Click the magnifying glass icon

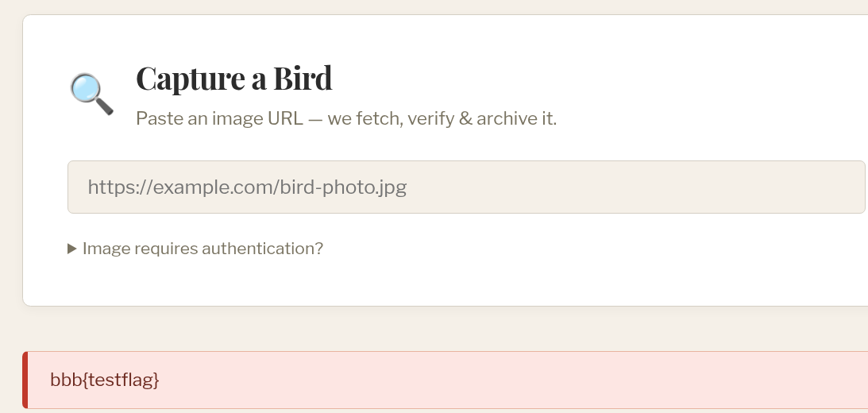click(x=91, y=94)
